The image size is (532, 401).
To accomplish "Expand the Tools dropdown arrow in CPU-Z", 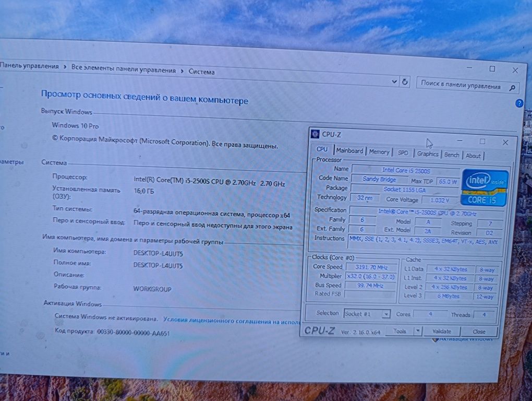I will point(418,331).
